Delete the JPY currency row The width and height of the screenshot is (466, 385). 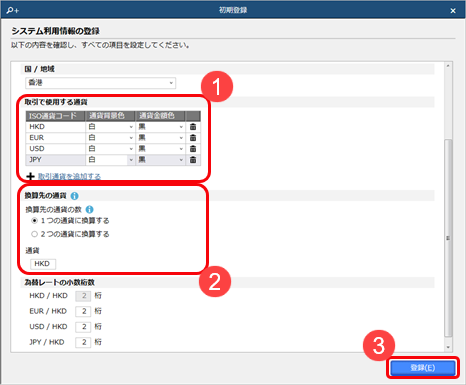[193, 160]
